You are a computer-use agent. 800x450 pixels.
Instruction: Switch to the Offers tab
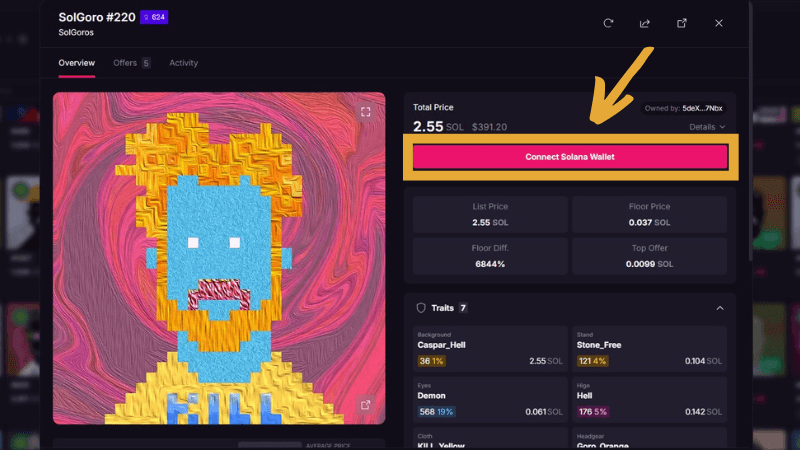[132, 63]
